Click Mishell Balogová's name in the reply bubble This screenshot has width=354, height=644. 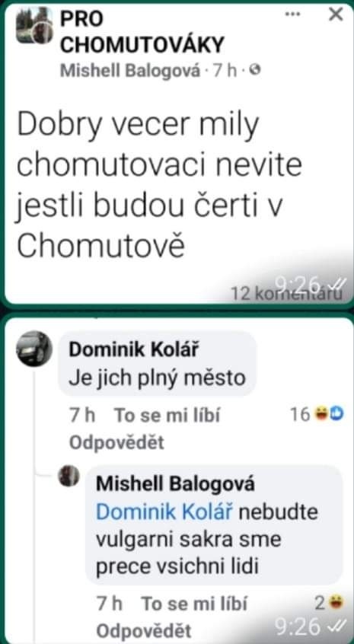pyautogui.click(x=175, y=484)
